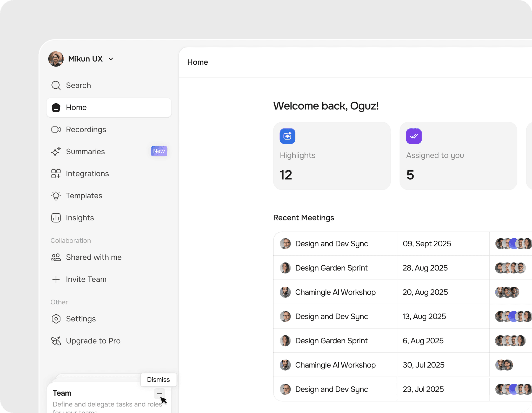Click the Insights bar chart icon
The width and height of the screenshot is (532, 413).
[56, 218]
